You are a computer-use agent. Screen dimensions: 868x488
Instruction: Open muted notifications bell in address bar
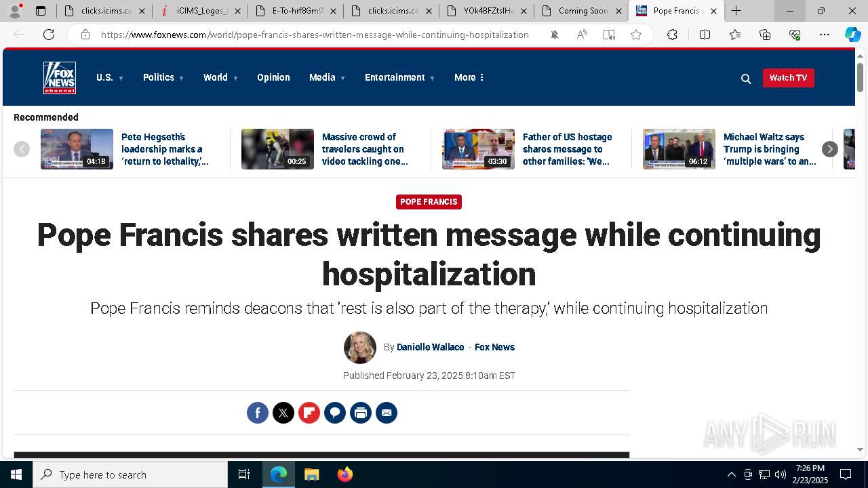[x=555, y=35]
